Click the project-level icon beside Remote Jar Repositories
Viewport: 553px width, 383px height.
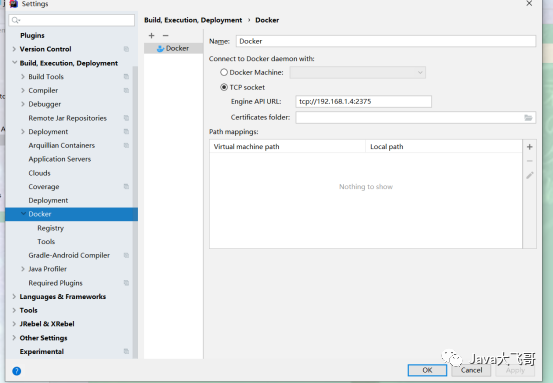126,118
